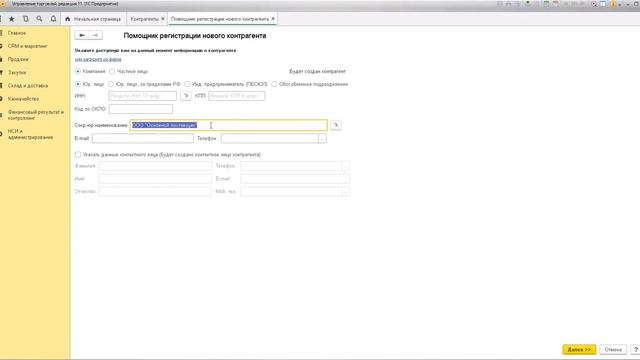
Task: Open favorites star icon in toolbar
Action: pyautogui.click(x=11, y=19)
